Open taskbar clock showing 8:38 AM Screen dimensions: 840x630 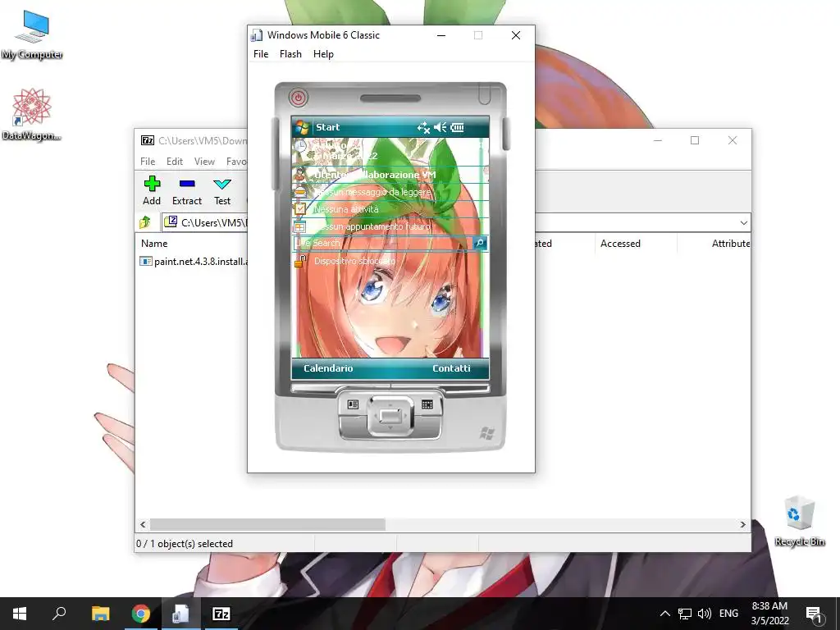(x=769, y=614)
